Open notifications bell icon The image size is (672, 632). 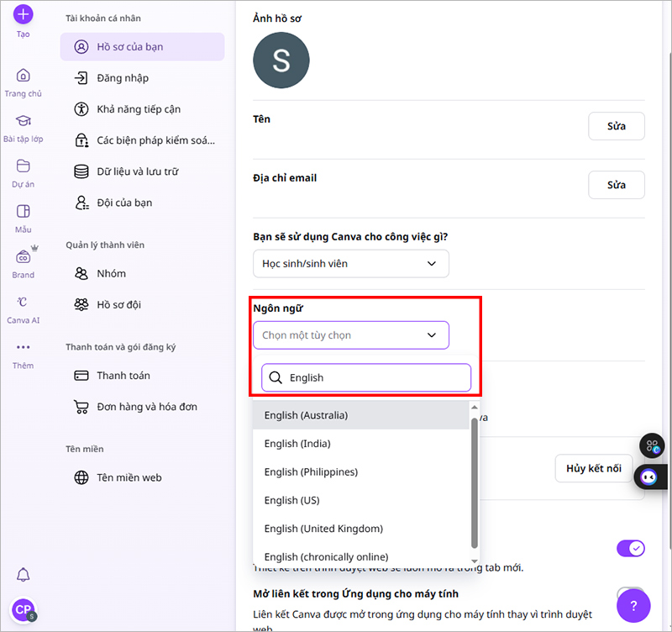pos(24,575)
